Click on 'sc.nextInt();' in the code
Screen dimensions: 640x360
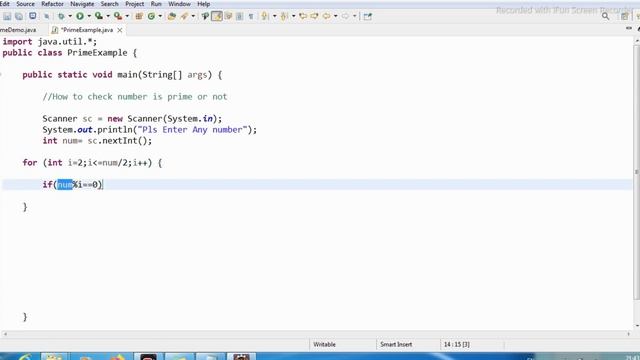120,141
